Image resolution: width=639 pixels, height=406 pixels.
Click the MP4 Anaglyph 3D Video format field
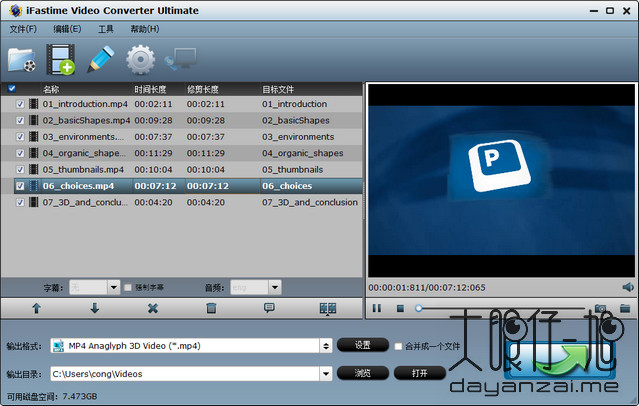(x=185, y=346)
